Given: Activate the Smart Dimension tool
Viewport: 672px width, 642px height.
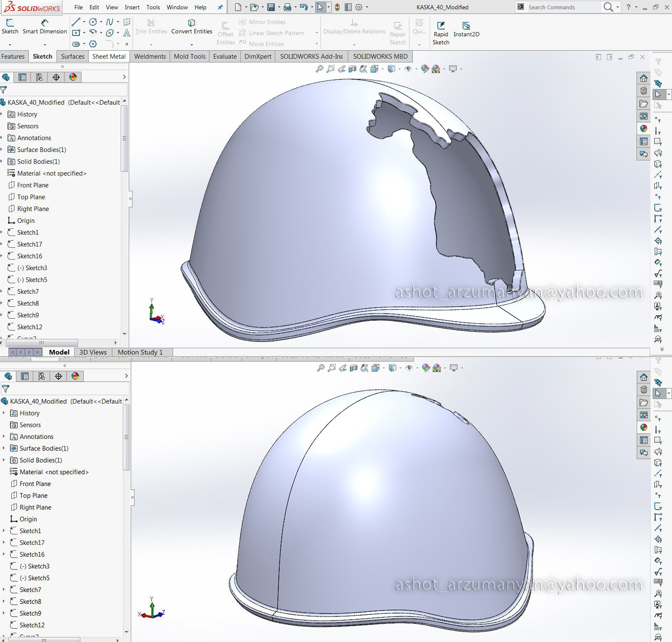Looking at the screenshot, I should (x=45, y=27).
